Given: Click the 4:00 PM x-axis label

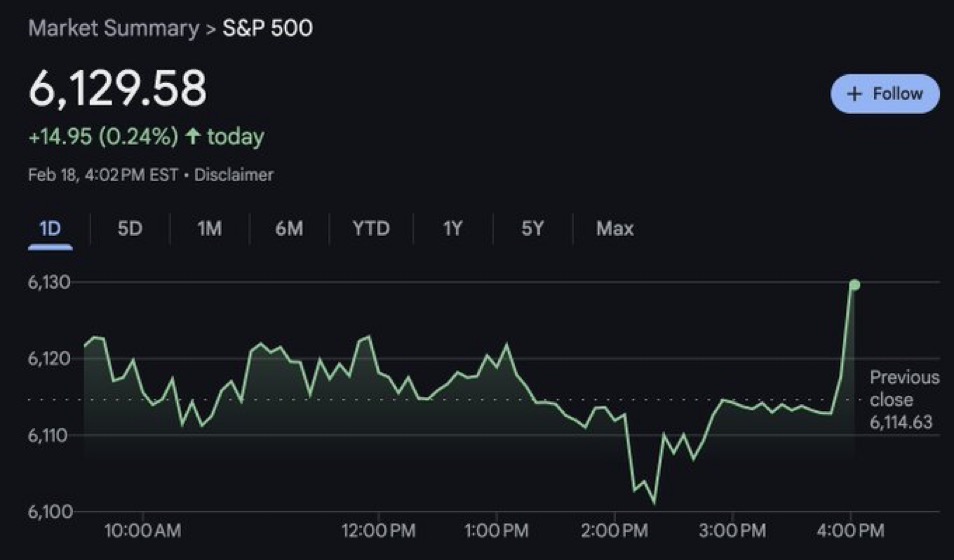Looking at the screenshot, I should click(x=851, y=531).
